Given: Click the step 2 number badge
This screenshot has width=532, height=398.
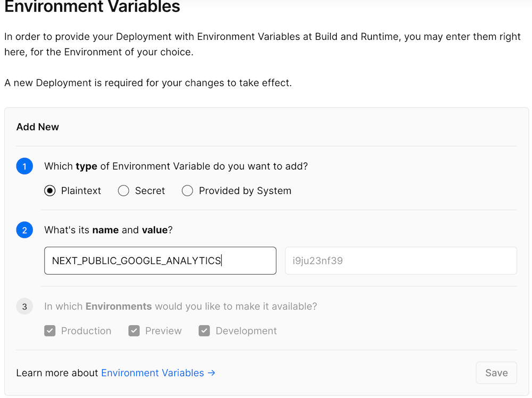Looking at the screenshot, I should coord(24,230).
